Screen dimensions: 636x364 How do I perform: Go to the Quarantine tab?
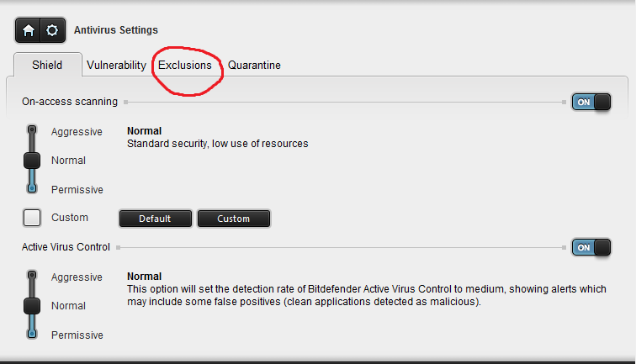254,65
